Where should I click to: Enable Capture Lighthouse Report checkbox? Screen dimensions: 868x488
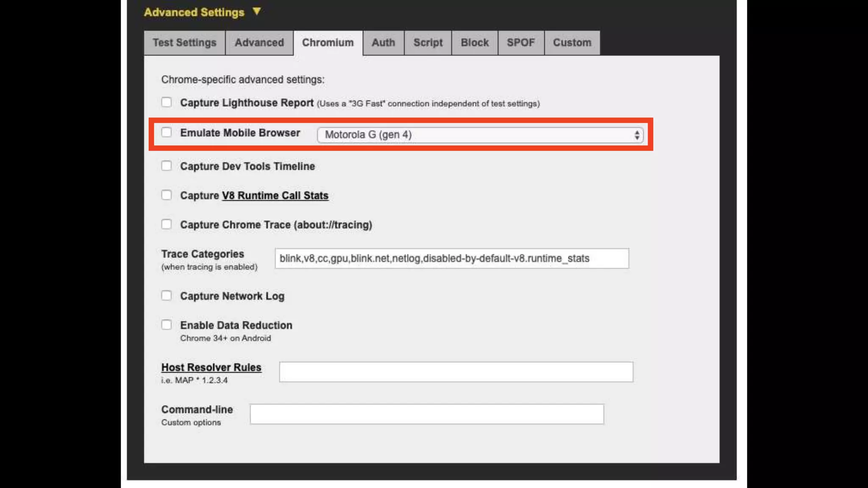point(167,102)
